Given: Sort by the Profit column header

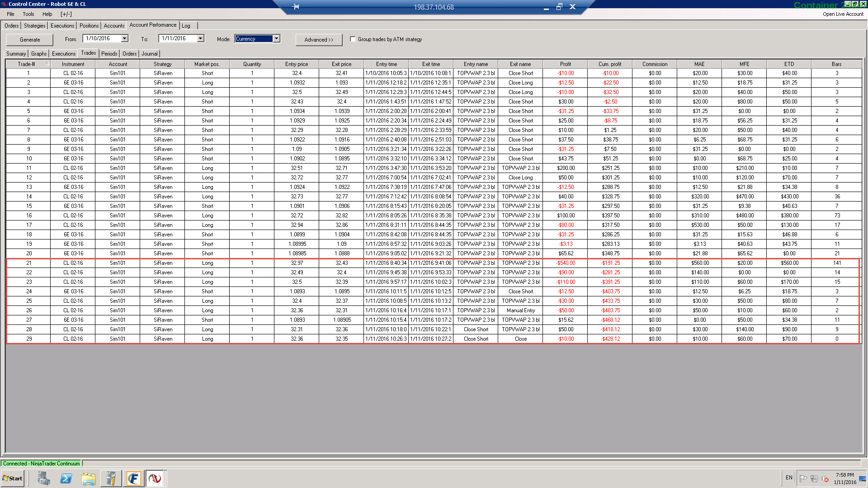Looking at the screenshot, I should [565, 64].
